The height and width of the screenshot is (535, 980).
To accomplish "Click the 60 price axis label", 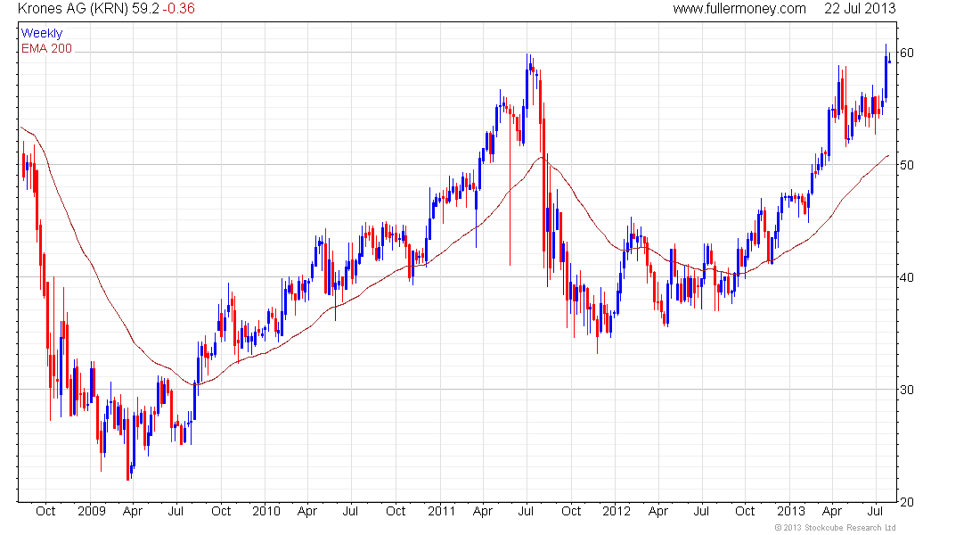I will click(906, 53).
